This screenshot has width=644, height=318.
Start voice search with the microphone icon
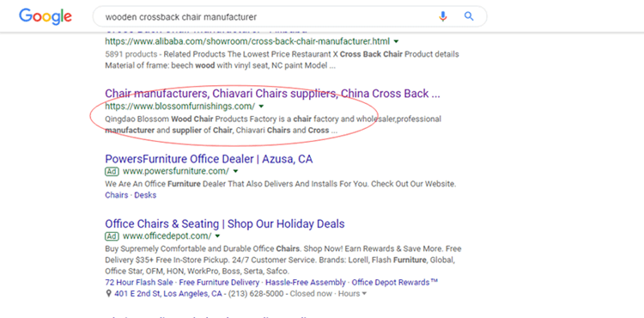tap(443, 16)
